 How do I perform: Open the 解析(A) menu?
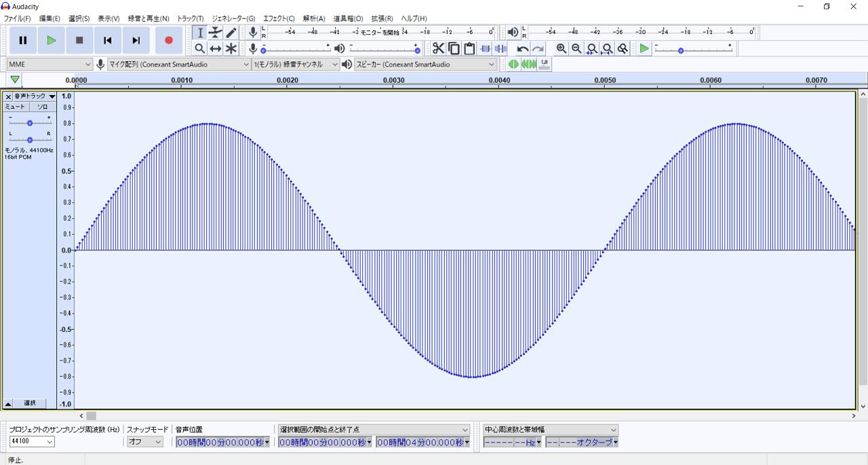[x=314, y=18]
